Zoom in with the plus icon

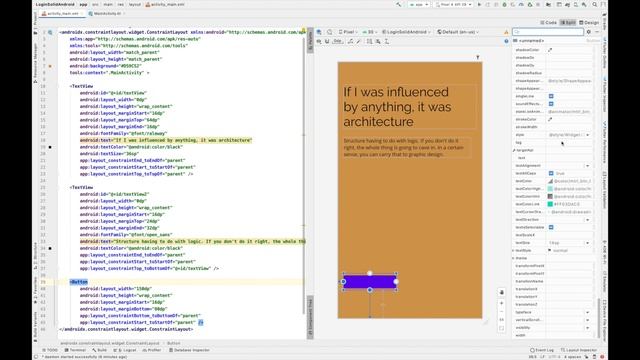[502, 303]
